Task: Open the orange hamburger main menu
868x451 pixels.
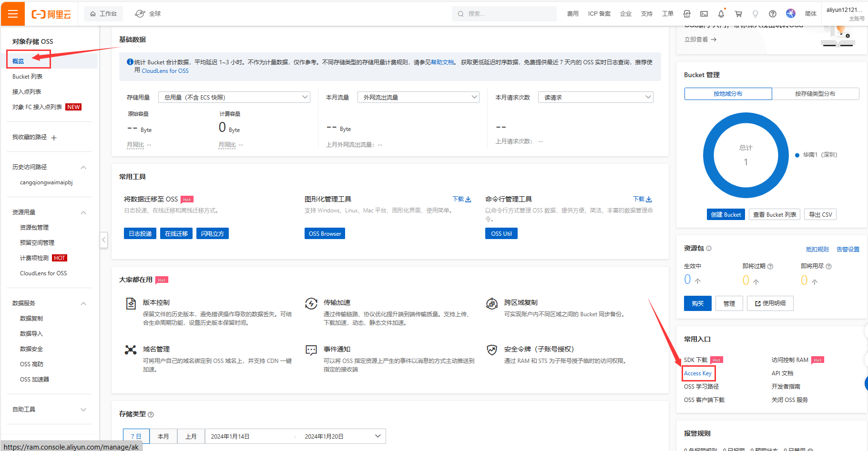Action: coord(13,13)
